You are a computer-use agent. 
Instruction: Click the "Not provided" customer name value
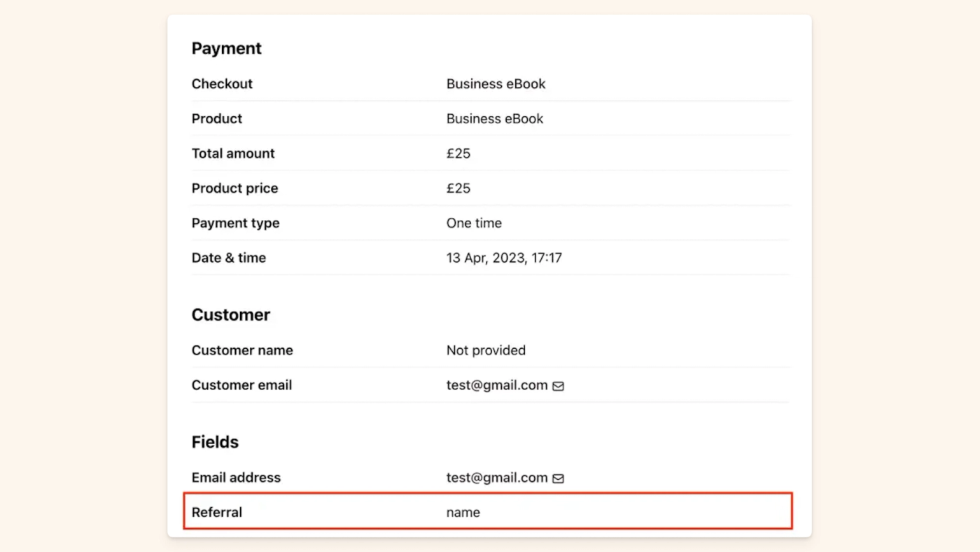click(x=486, y=350)
